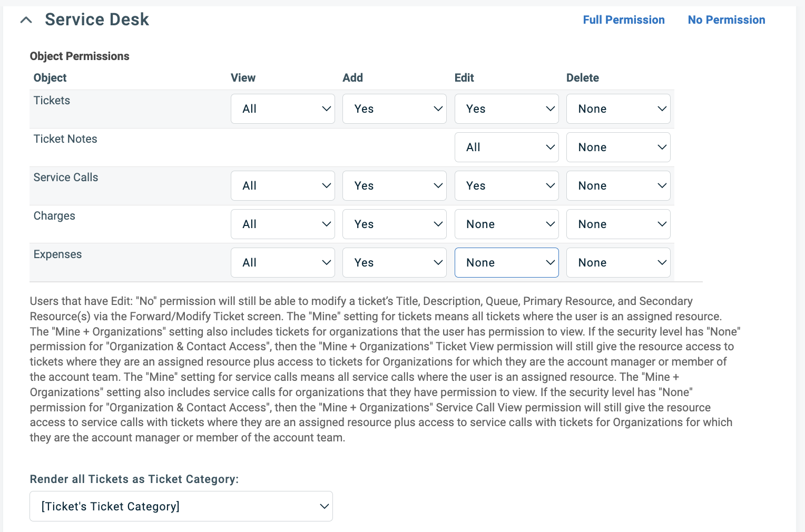Change the Expenses Add permission
The width and height of the screenshot is (805, 532).
(x=394, y=262)
